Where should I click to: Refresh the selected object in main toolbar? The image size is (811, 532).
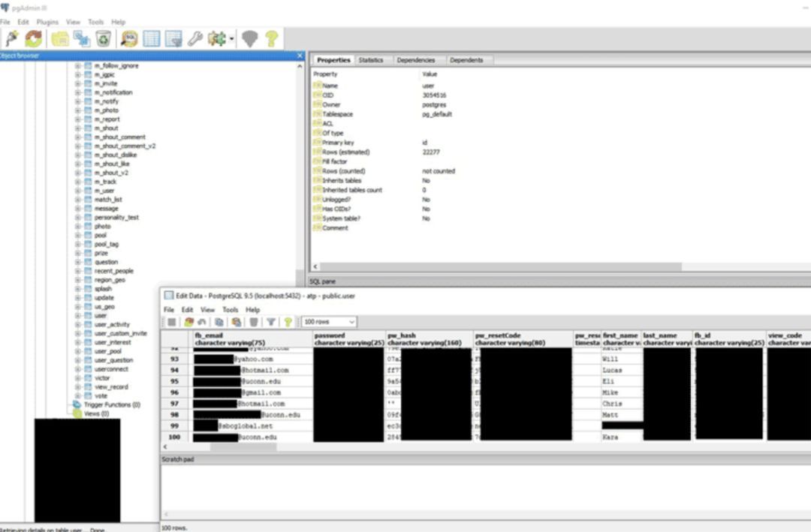click(34, 39)
